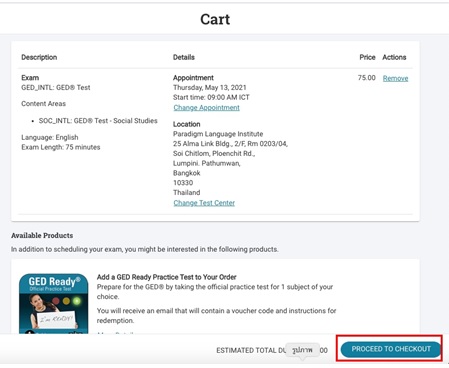449x368 pixels.
Task: Click 'Exam Length: 75 minutes' text
Action: (x=61, y=147)
